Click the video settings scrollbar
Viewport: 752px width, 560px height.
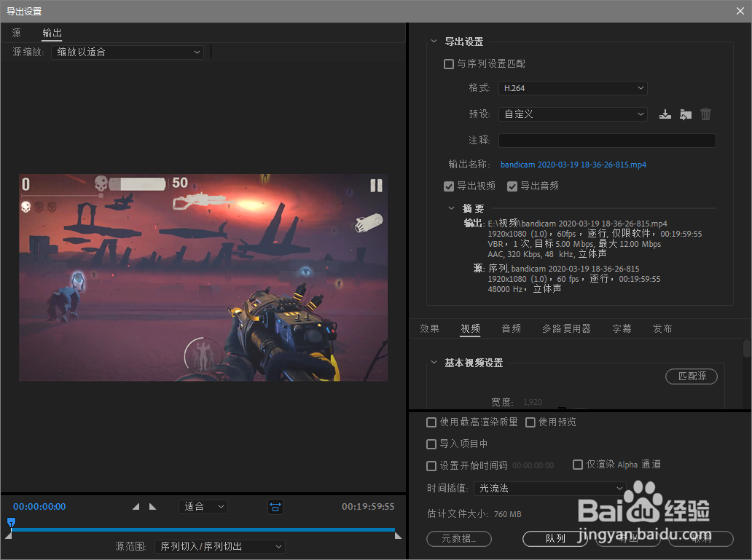[x=747, y=349]
